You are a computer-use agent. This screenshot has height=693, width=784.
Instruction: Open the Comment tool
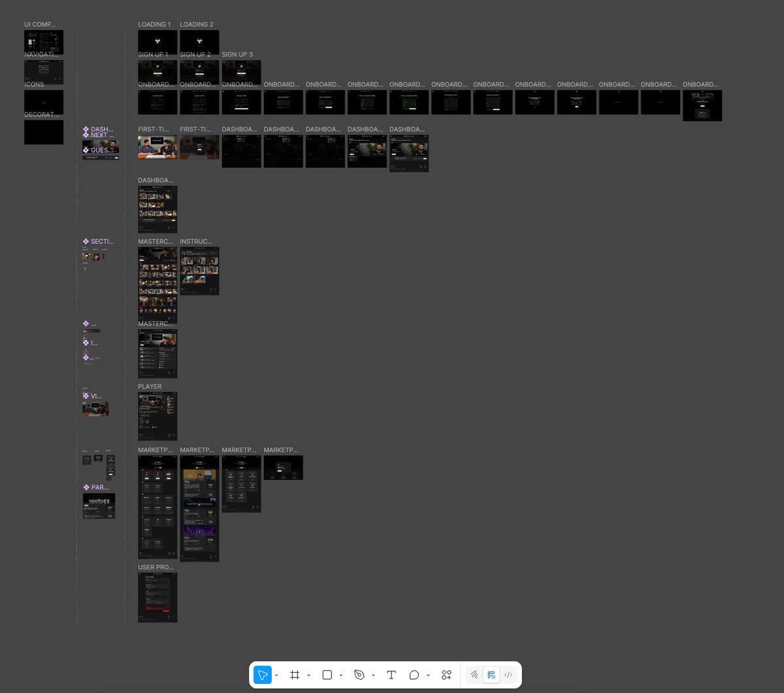pyautogui.click(x=414, y=675)
